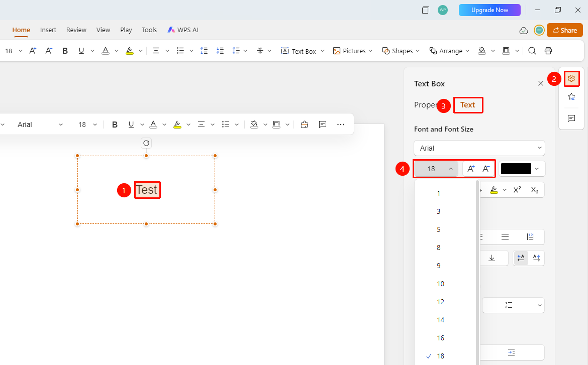Click the Upgrade Now button
The image size is (588, 365).
coord(489,10)
